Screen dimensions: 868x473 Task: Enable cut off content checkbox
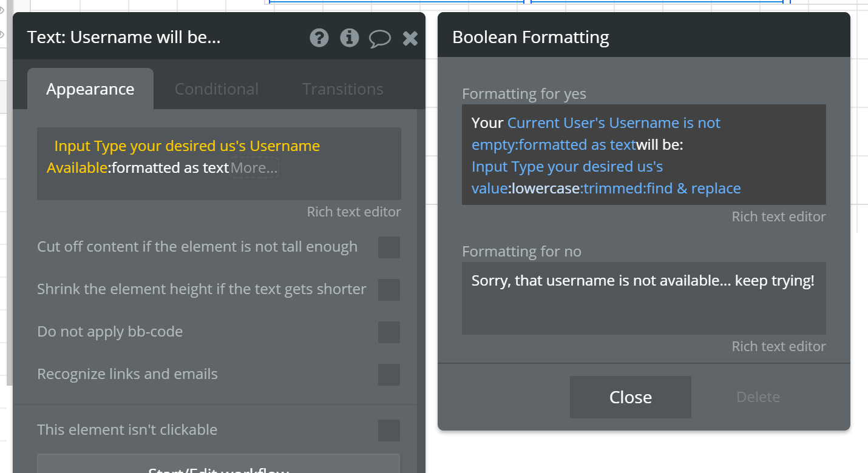tap(388, 247)
